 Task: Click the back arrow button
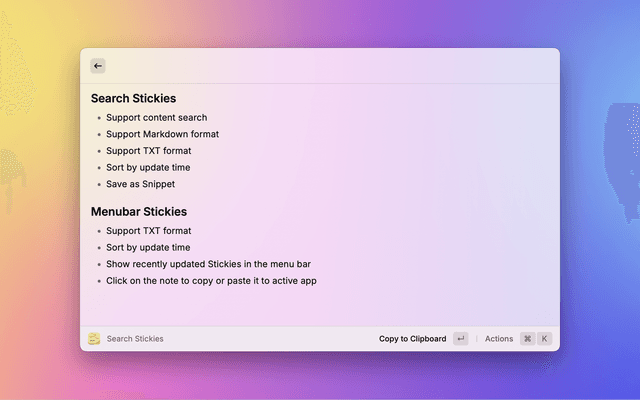coord(98,66)
